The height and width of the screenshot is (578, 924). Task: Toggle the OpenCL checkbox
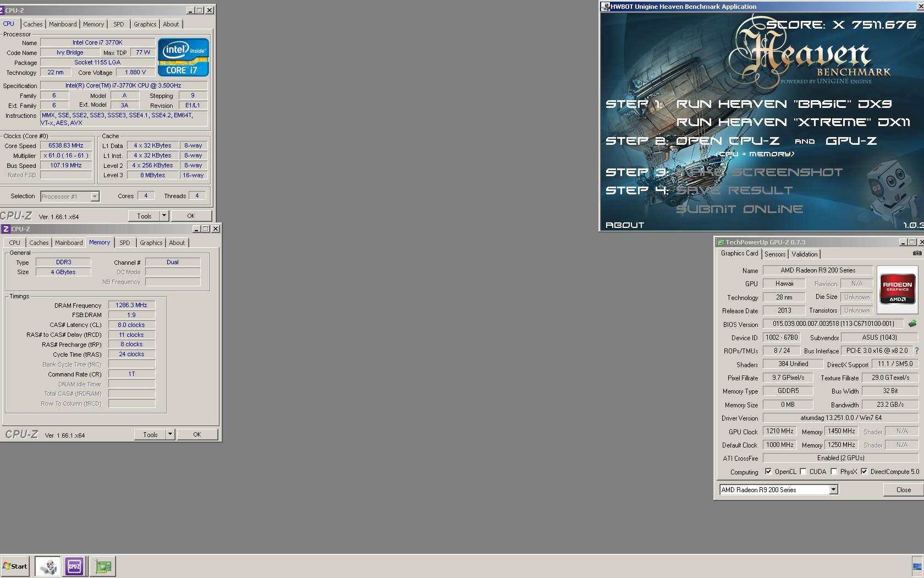click(768, 472)
